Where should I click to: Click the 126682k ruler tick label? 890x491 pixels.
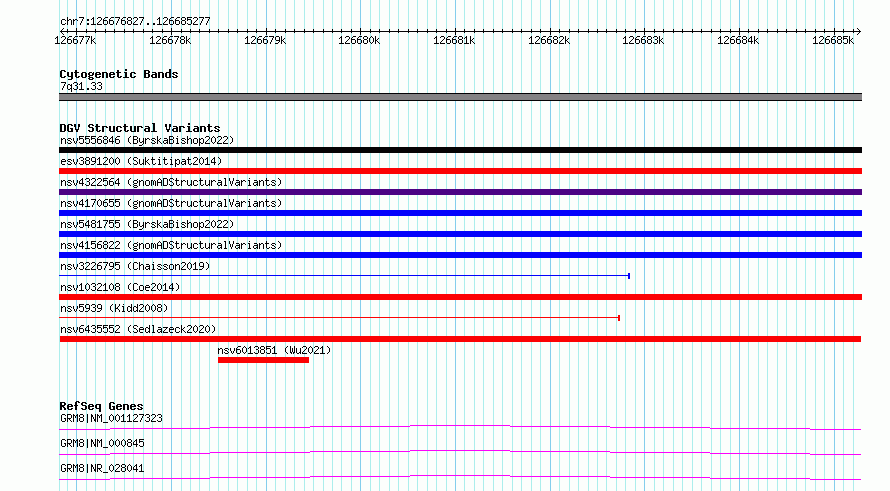coord(549,40)
